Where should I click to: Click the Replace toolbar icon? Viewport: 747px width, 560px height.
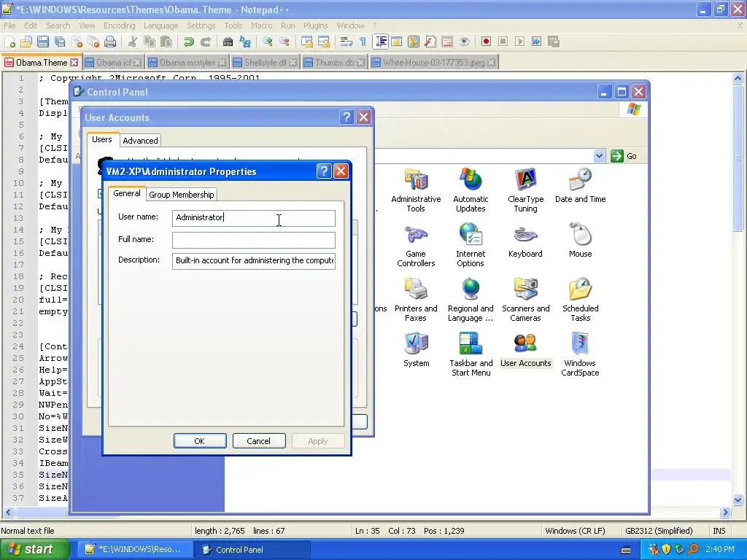[245, 42]
